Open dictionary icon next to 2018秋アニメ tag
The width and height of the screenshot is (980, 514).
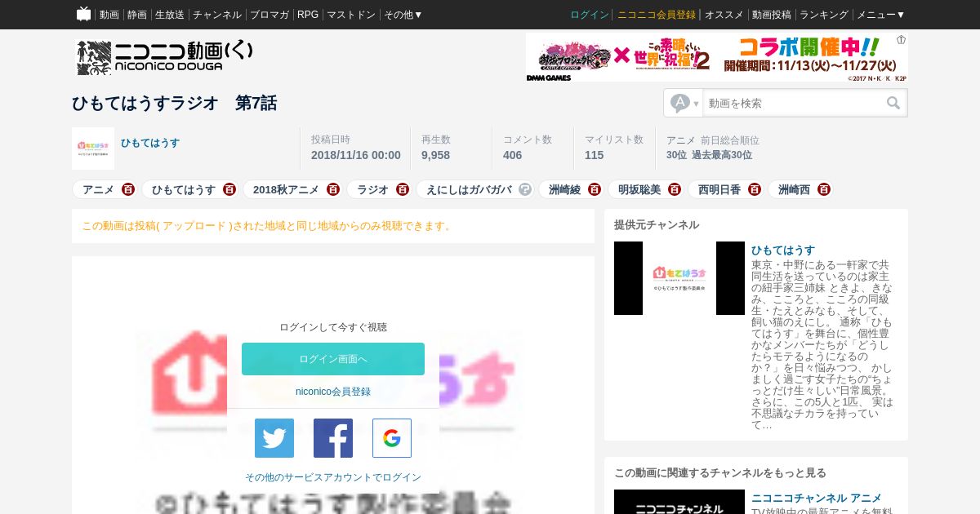333,189
